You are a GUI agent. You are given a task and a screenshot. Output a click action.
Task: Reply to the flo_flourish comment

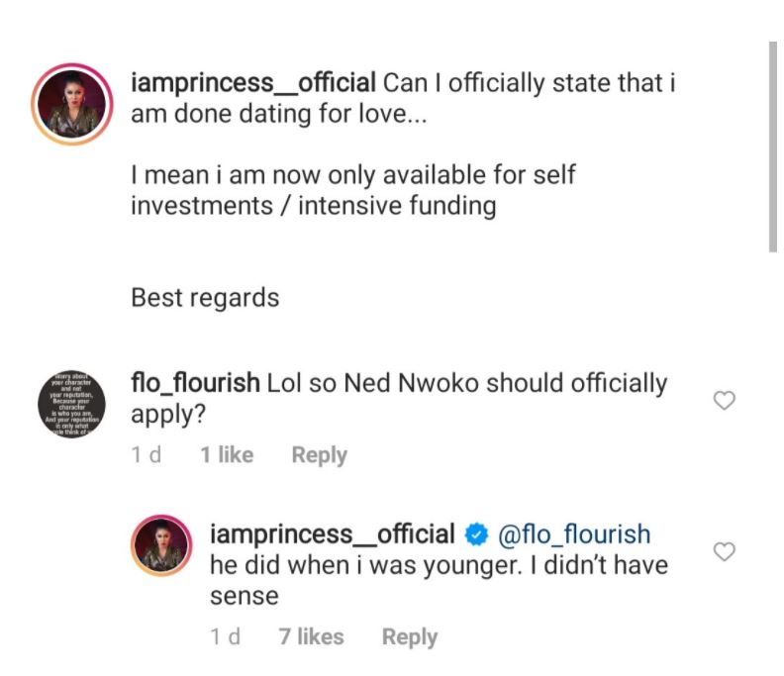tap(319, 455)
